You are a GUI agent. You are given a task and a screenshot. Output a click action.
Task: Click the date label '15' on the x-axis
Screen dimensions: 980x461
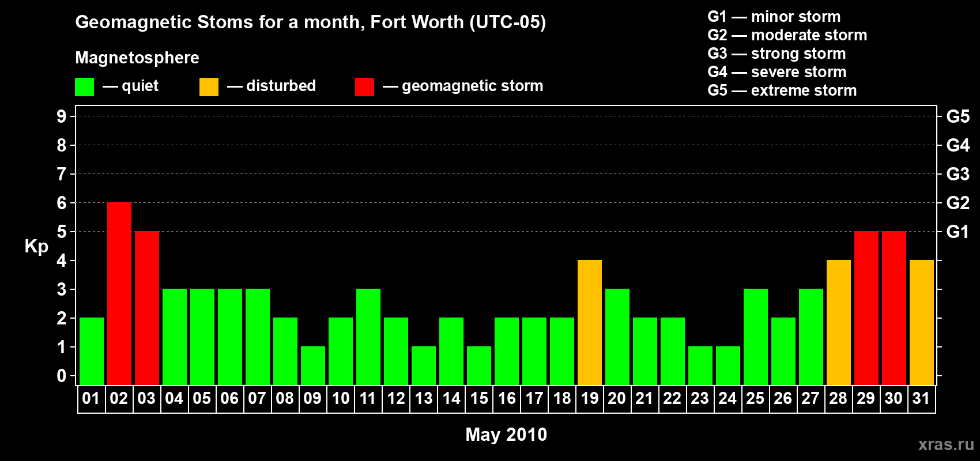pos(478,399)
